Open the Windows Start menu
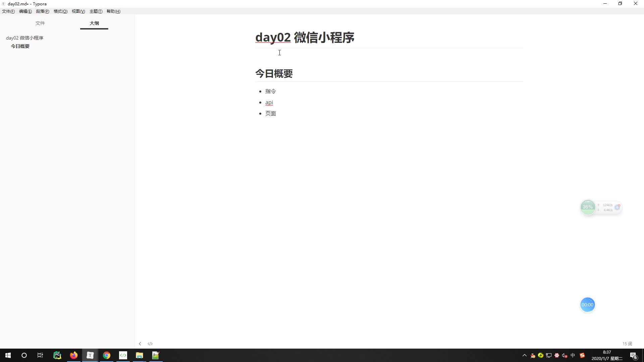 pyautogui.click(x=8, y=355)
